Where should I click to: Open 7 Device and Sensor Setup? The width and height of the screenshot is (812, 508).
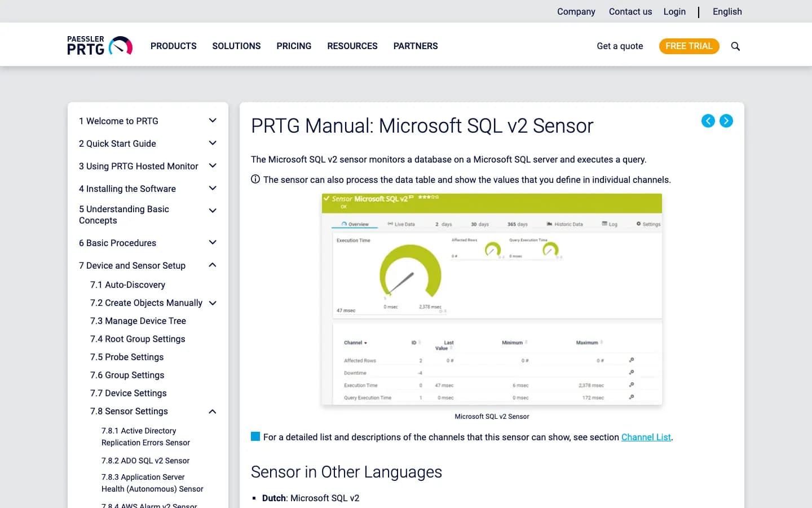coord(132,265)
